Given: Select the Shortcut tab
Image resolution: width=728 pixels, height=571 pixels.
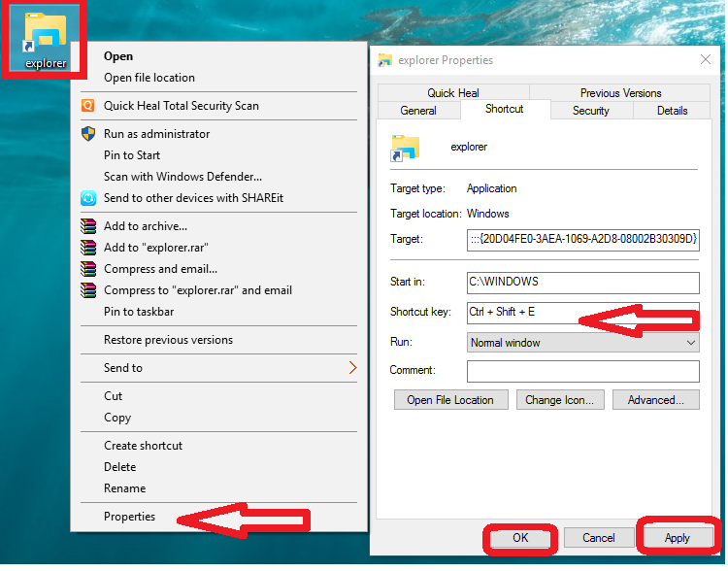Looking at the screenshot, I should (x=505, y=109).
